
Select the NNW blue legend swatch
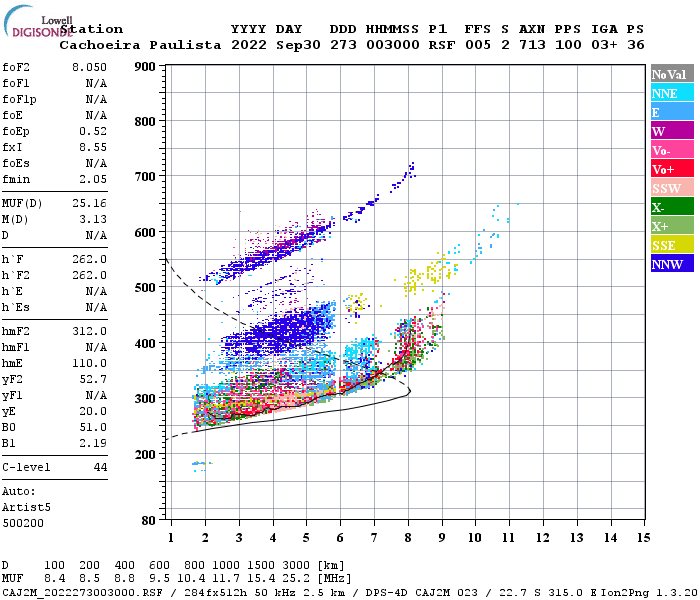pos(672,263)
